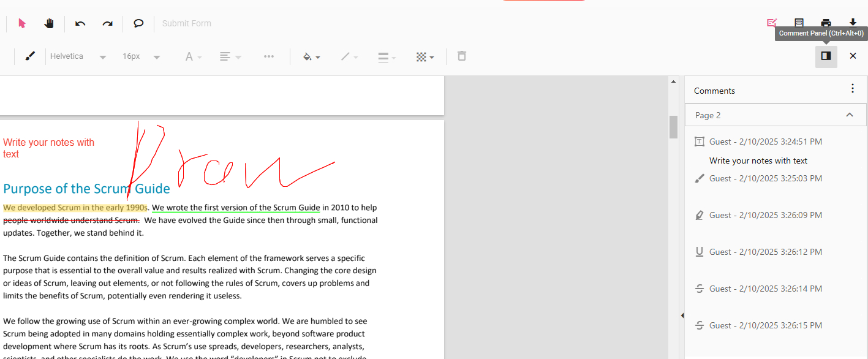868x359 pixels.
Task: Toggle the Comment Panel button
Action: pyautogui.click(x=826, y=56)
